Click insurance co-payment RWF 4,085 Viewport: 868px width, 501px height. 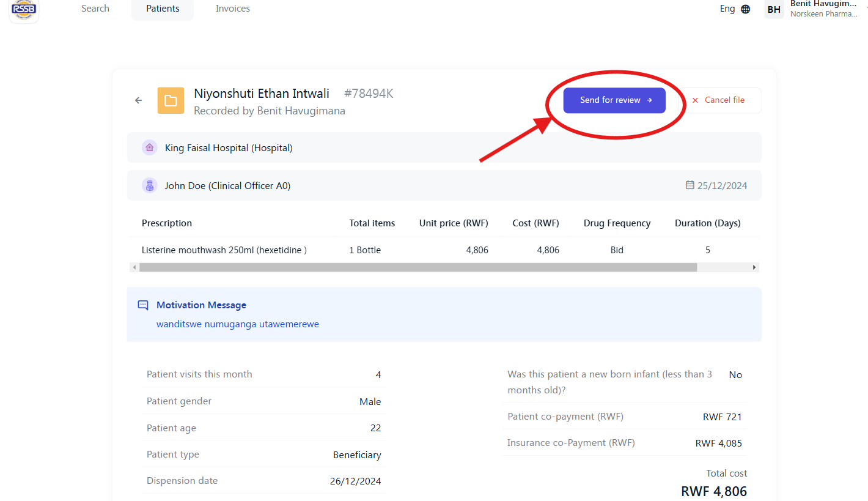point(719,443)
